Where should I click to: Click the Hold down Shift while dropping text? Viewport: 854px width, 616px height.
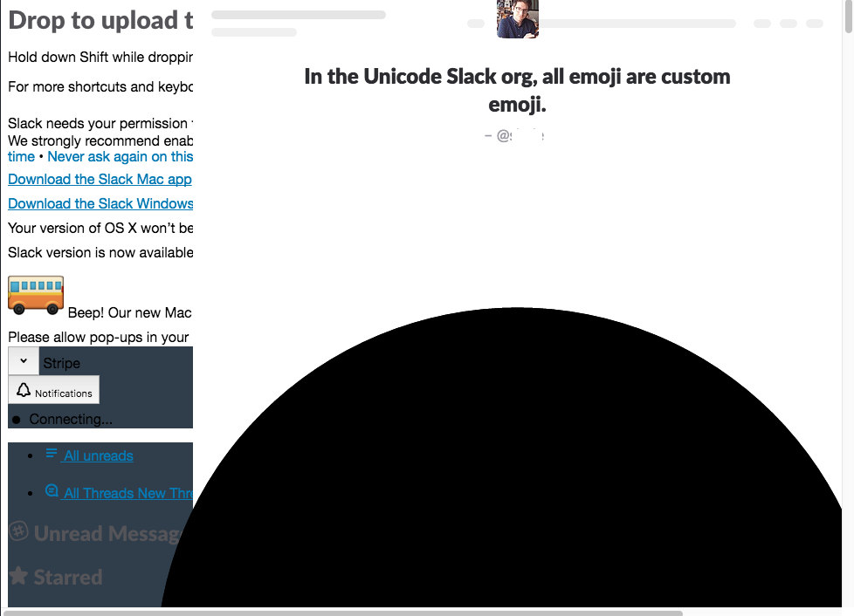pyautogui.click(x=100, y=57)
